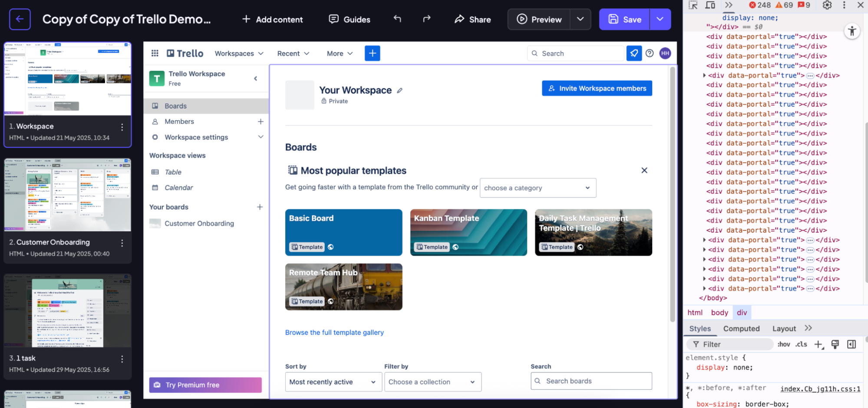
Task: Go back using the arrow button
Action: pyautogui.click(x=20, y=19)
